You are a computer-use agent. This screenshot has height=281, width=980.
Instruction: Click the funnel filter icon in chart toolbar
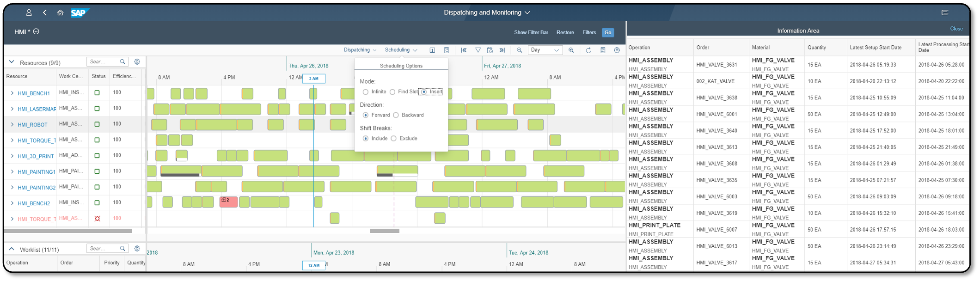[478, 50]
